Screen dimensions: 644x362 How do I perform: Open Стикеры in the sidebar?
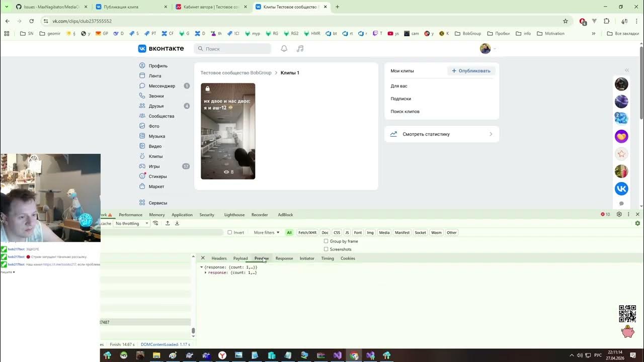157,176
